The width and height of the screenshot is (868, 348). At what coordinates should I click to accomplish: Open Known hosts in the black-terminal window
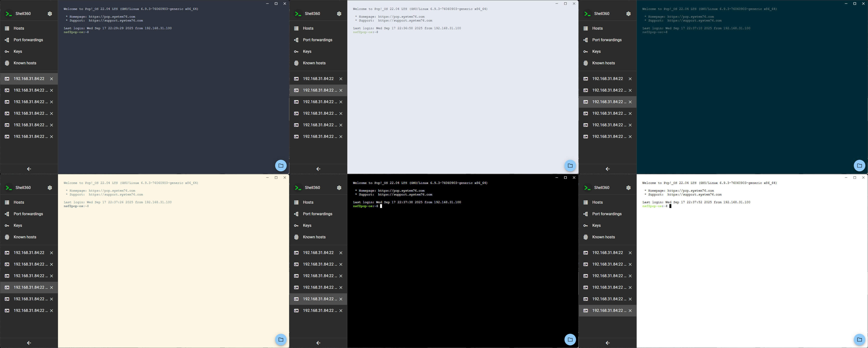click(x=314, y=237)
